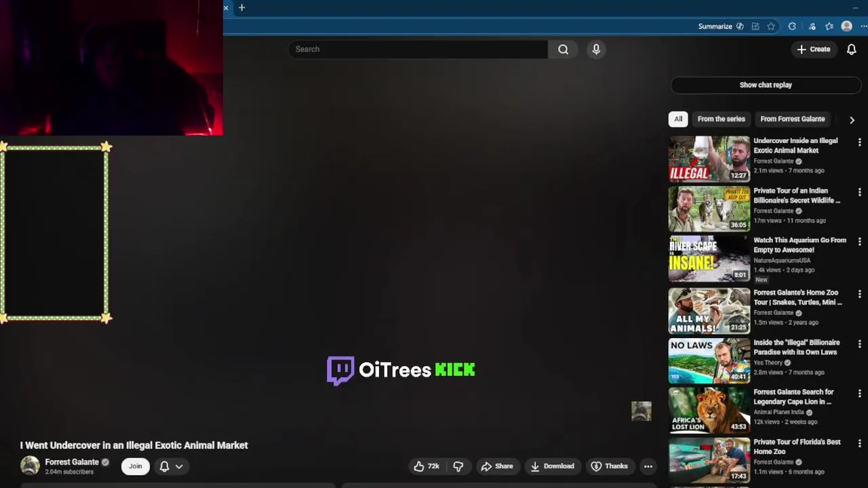Click the video title I Went Undercover
The width and height of the screenshot is (868, 488).
click(134, 445)
